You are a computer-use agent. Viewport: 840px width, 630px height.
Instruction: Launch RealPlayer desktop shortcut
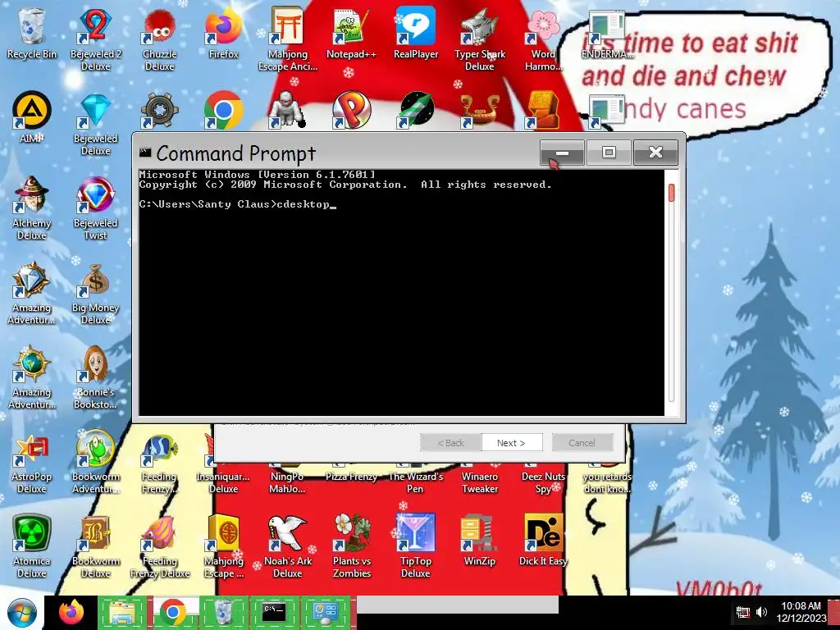click(416, 33)
